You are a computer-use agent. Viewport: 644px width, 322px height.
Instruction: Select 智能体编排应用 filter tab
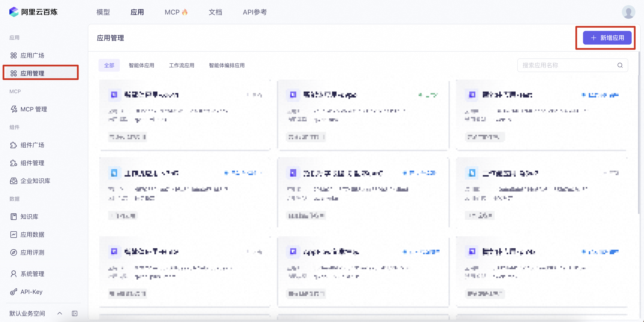coord(226,65)
